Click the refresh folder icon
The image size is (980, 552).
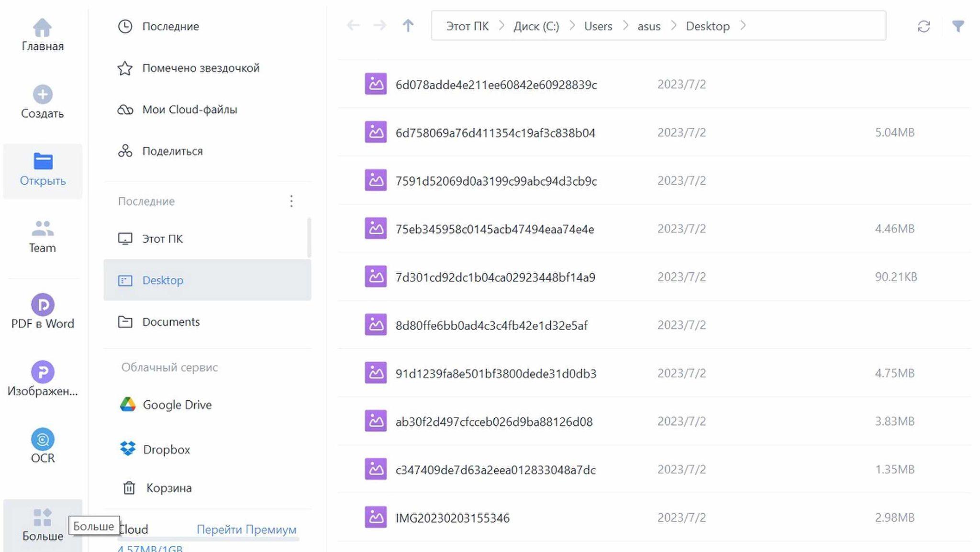[x=924, y=26]
